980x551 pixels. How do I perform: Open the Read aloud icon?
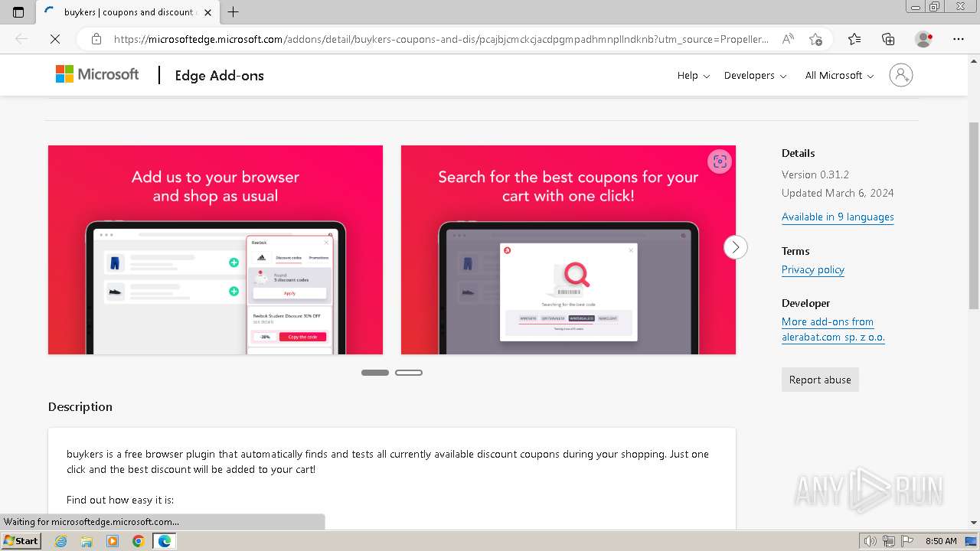pos(788,39)
